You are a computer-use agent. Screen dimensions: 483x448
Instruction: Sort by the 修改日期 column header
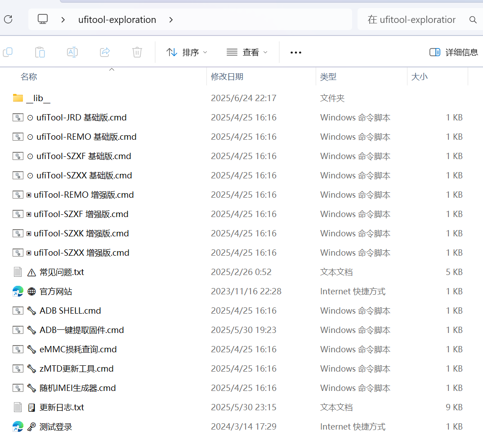coord(227,77)
